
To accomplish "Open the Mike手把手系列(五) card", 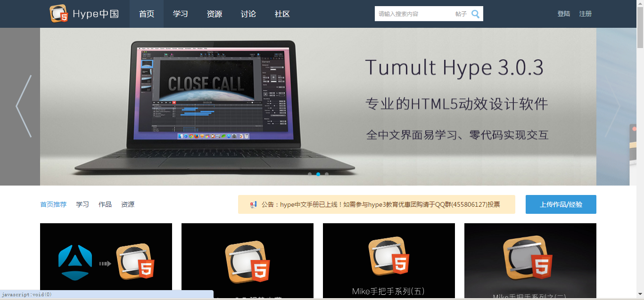I will [389, 260].
